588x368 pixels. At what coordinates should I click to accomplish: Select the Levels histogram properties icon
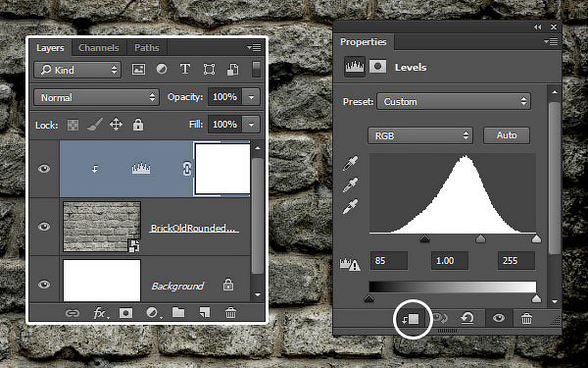coord(355,67)
